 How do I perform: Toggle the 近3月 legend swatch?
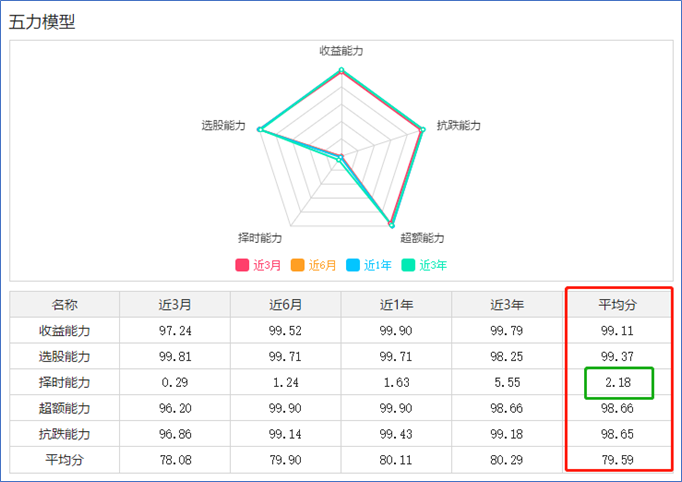click(x=242, y=265)
